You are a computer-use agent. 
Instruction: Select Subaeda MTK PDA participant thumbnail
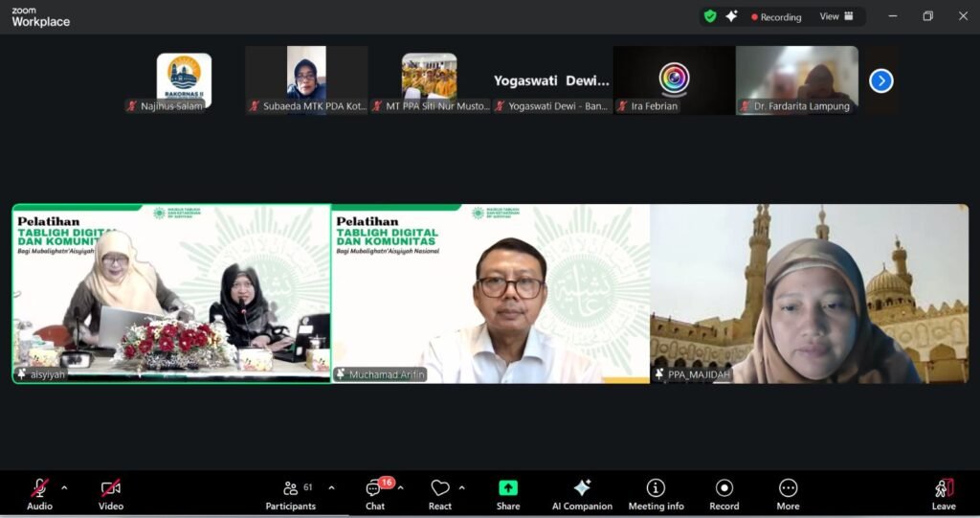[306, 80]
